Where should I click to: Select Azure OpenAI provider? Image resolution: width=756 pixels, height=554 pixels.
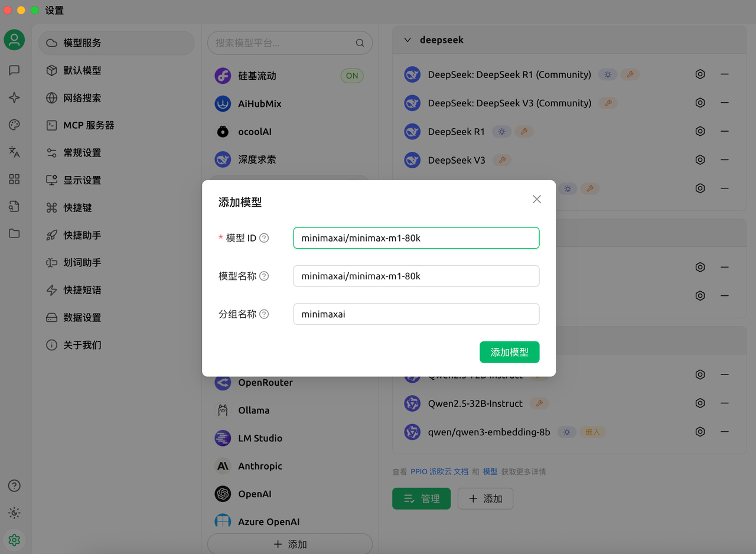pyautogui.click(x=289, y=522)
